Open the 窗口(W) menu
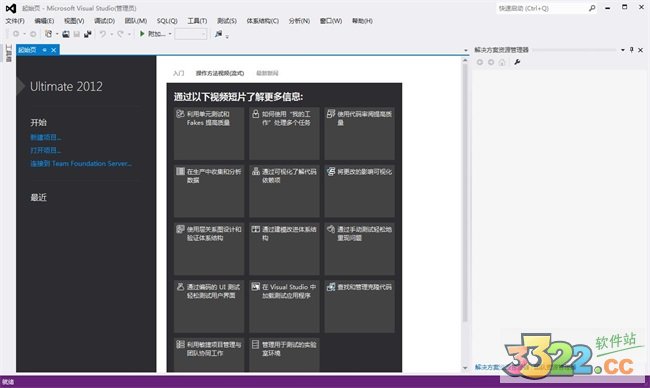 [331, 21]
